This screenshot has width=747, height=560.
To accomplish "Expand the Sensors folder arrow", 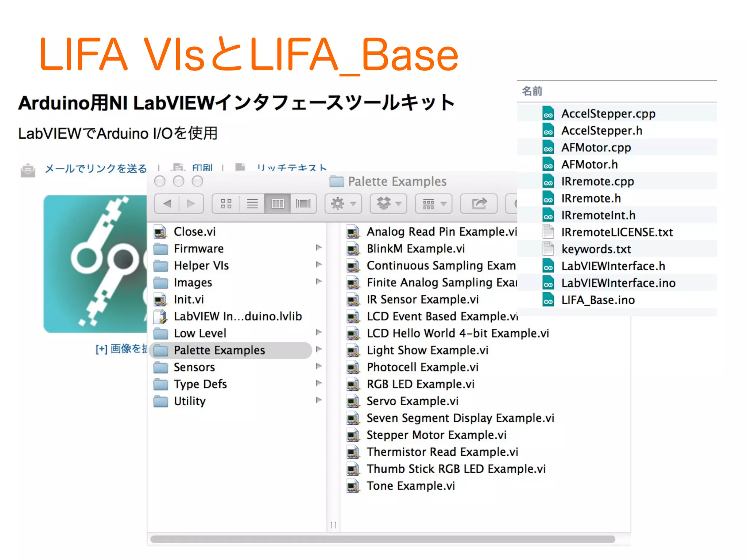I will tap(319, 366).
